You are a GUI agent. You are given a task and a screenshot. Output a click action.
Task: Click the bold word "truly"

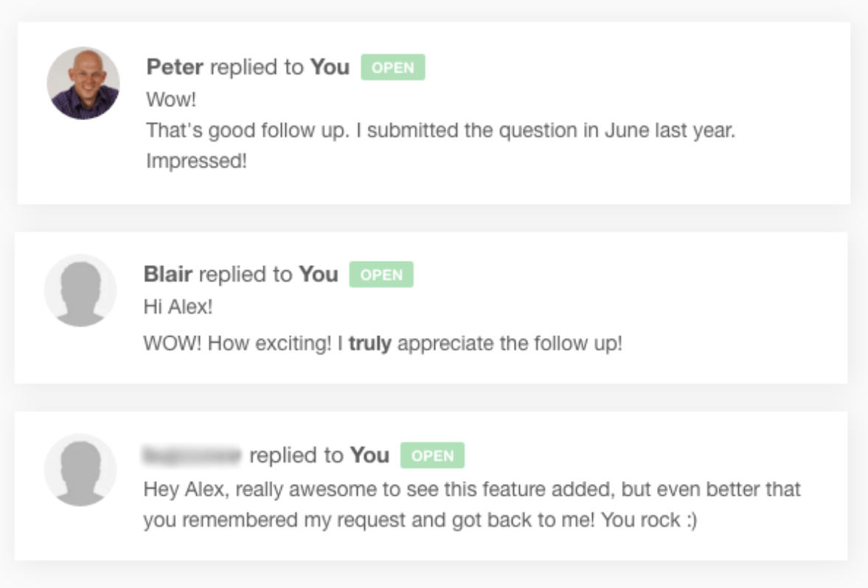(x=369, y=343)
